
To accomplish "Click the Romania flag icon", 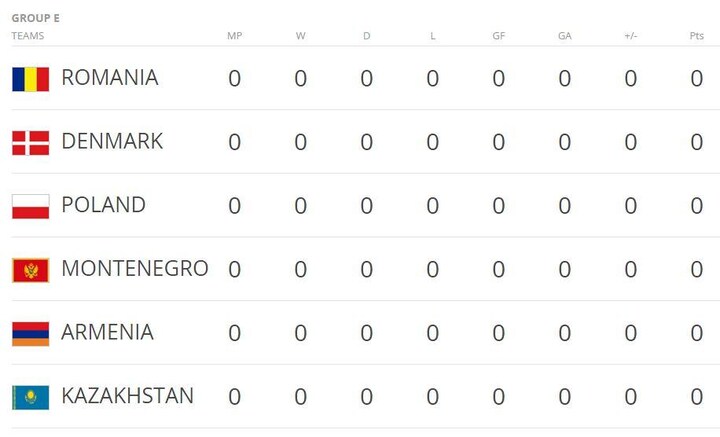I will 30,79.
